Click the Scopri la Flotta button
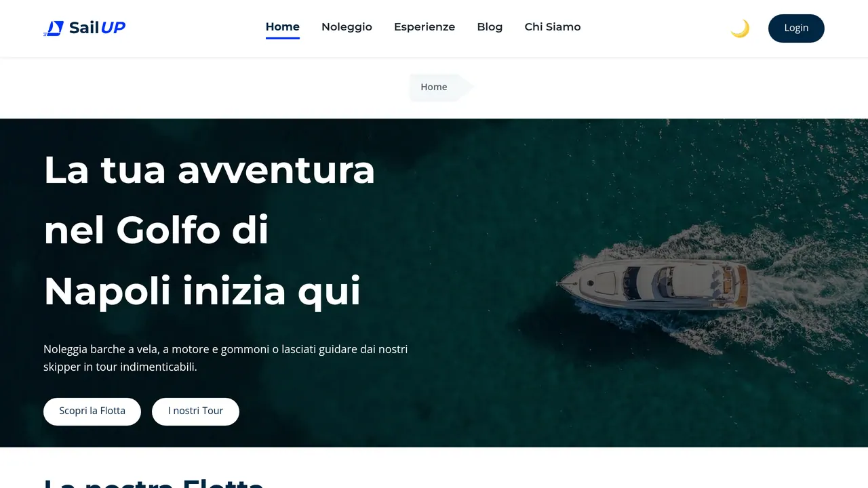This screenshot has height=488, width=868. (92, 411)
